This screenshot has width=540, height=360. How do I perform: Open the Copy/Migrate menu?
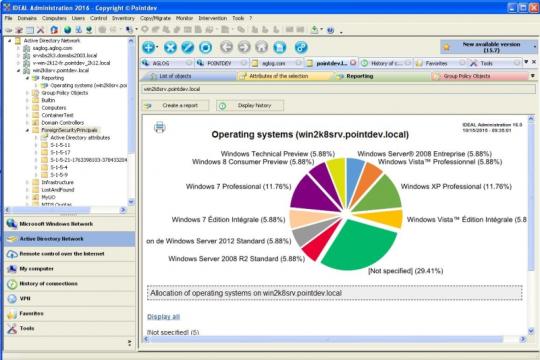click(x=155, y=18)
